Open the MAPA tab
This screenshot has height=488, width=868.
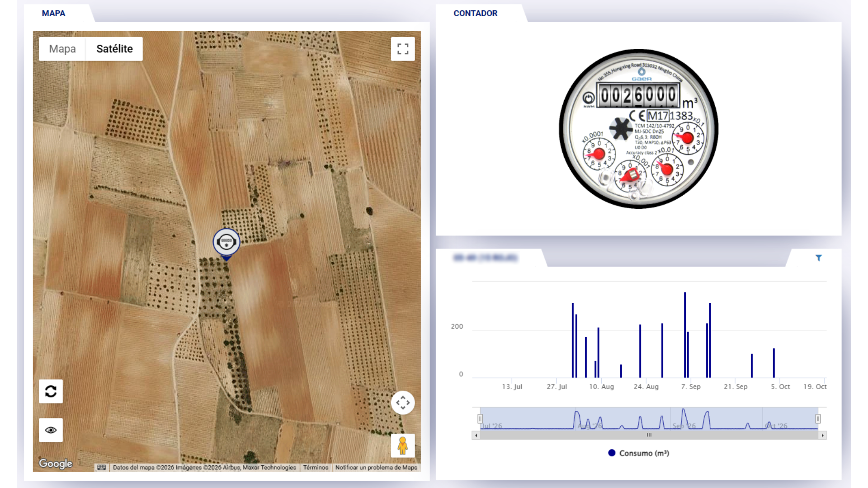[x=54, y=14]
